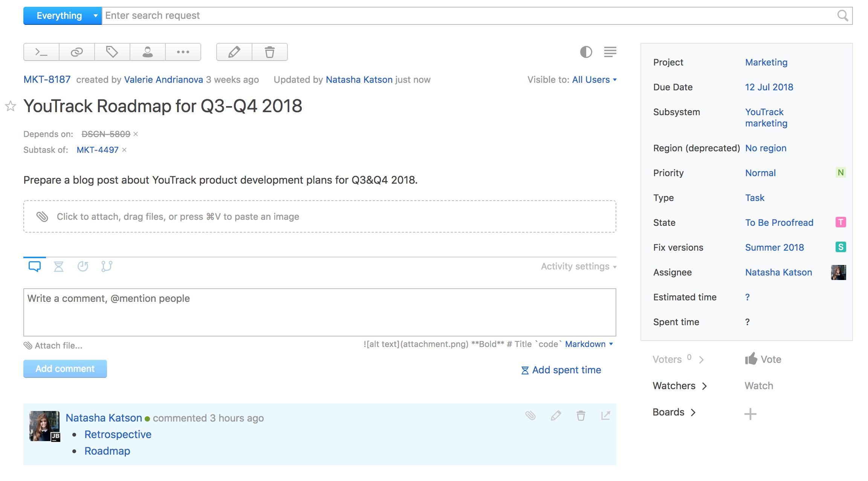Expand the Watchers list
Screen dimensions: 868x481
pos(680,386)
